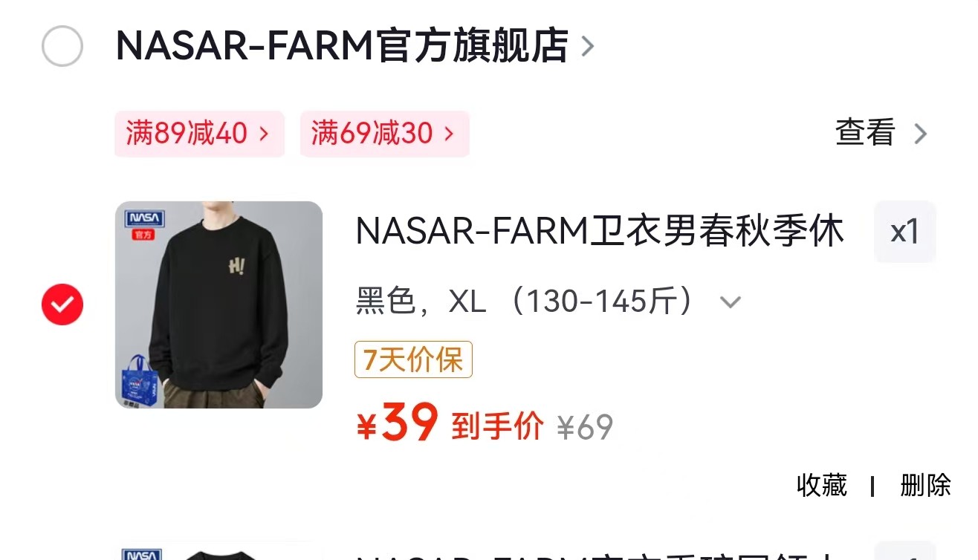Tap 删除 to remove the sweatshirt
Screen dimensions: 978x560
click(x=925, y=485)
